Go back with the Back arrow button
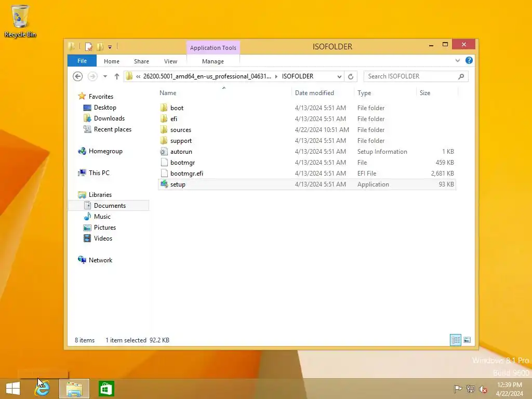Image resolution: width=532 pixels, height=399 pixels. [x=78, y=76]
